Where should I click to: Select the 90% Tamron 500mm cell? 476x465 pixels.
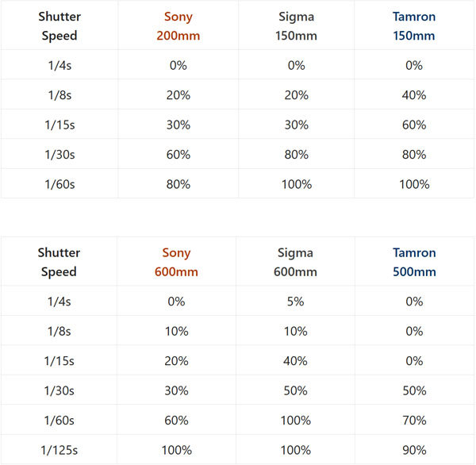[x=414, y=450]
